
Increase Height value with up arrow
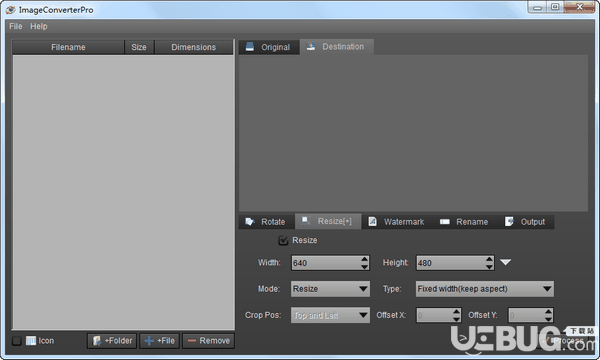(489, 259)
